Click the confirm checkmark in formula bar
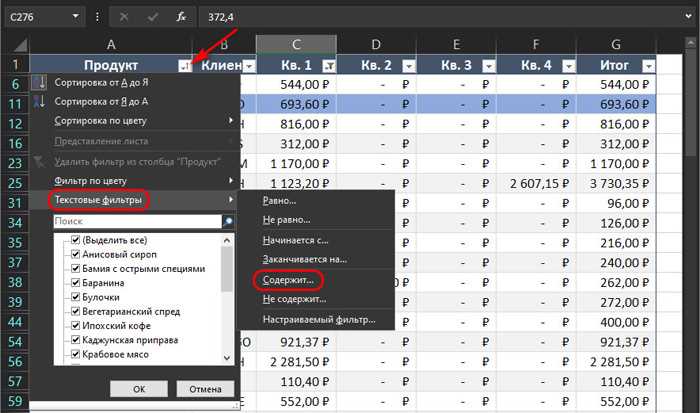 click(x=153, y=17)
